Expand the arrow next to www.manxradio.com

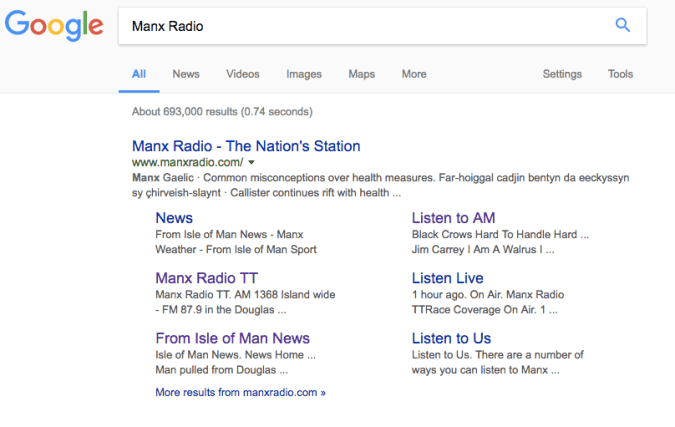(252, 162)
